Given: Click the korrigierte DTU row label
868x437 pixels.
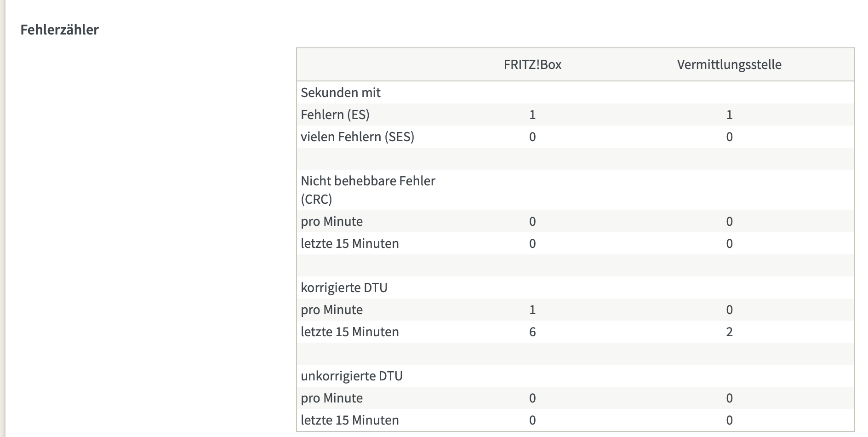Looking at the screenshot, I should click(344, 288).
